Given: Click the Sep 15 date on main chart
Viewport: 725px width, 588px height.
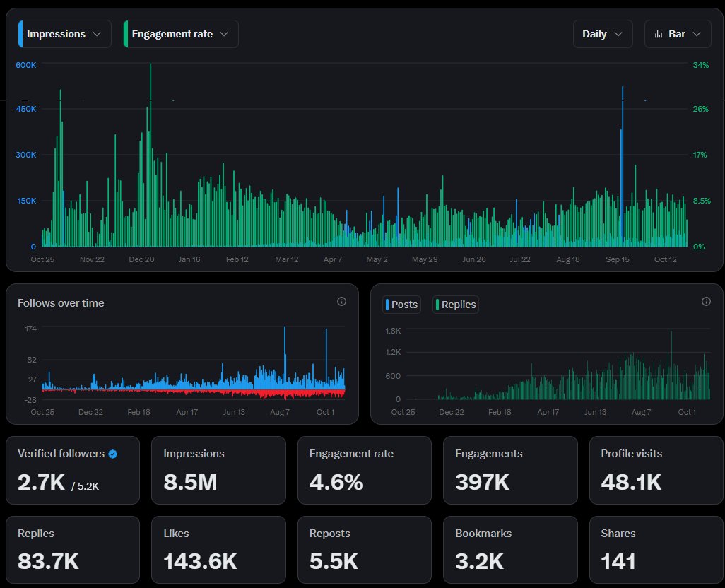Looking at the screenshot, I should click(x=618, y=260).
